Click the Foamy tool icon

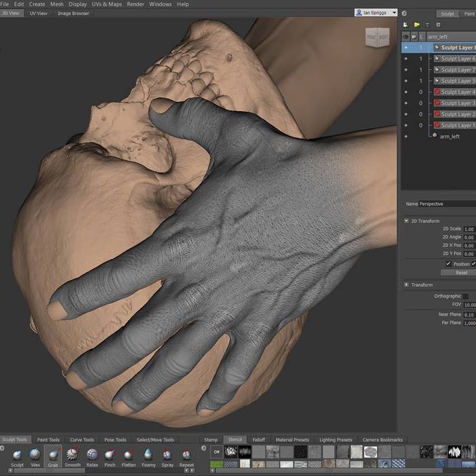tap(148, 454)
